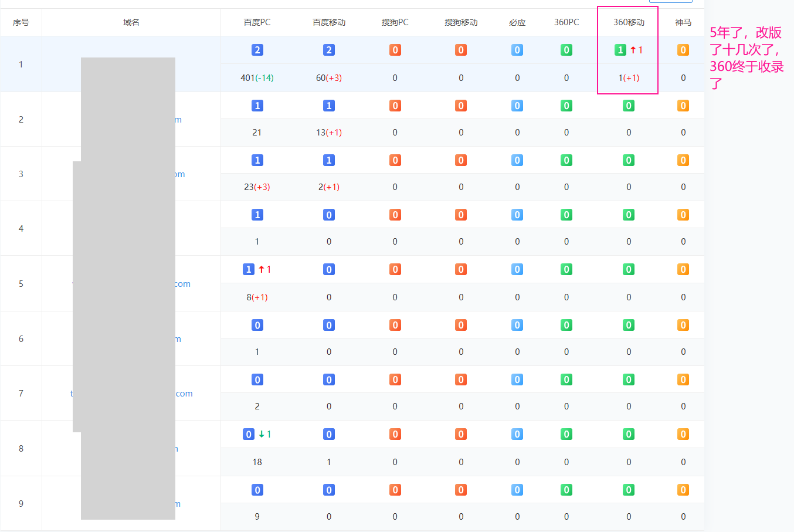Click the blue 百度PC badge 2 in row 1

click(x=257, y=50)
